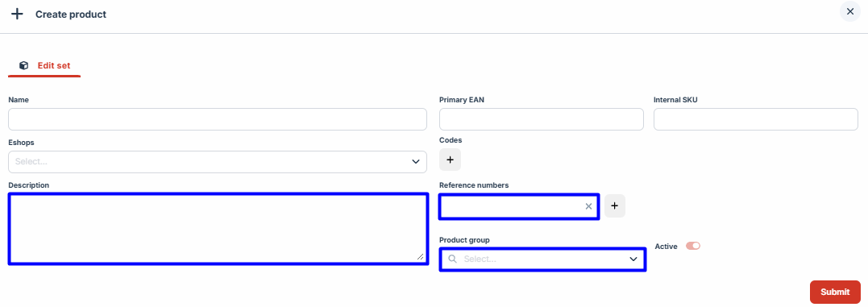The height and width of the screenshot is (307, 868).
Task: Click the box icon in Edit set tab
Action: point(24,65)
